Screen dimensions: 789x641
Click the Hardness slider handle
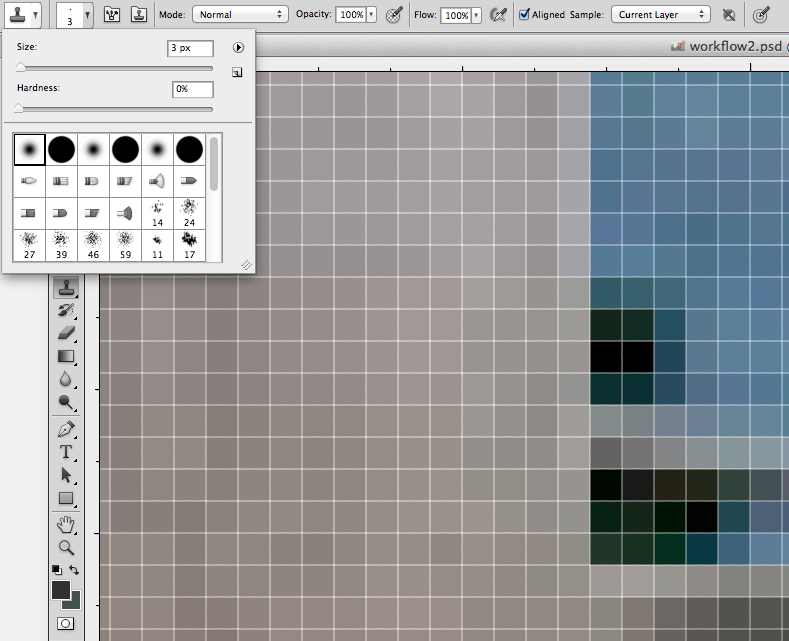coord(19,108)
